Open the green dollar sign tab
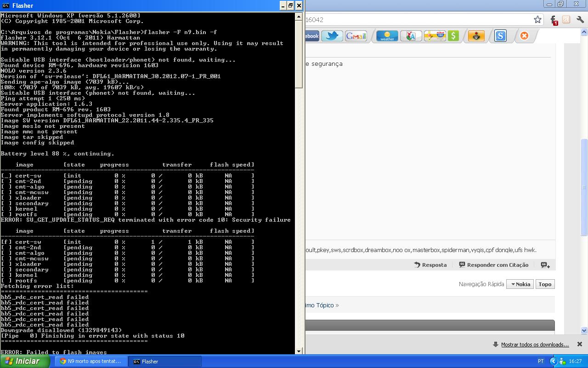This screenshot has width=588, height=368. (x=453, y=36)
